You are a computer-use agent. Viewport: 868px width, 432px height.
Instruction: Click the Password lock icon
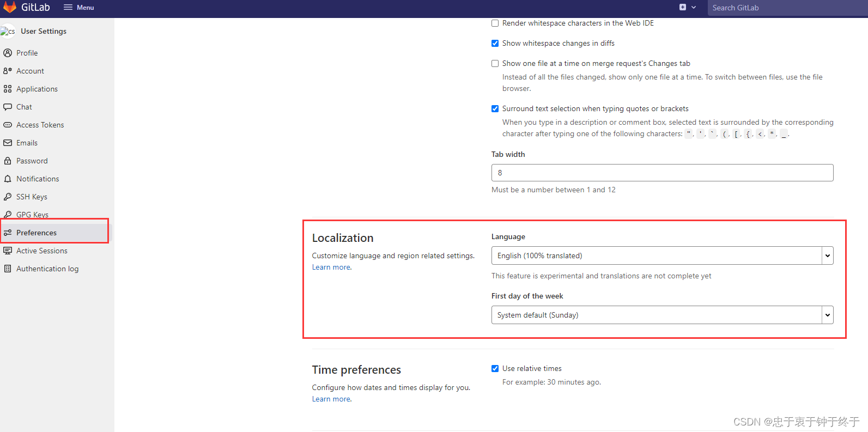8,161
